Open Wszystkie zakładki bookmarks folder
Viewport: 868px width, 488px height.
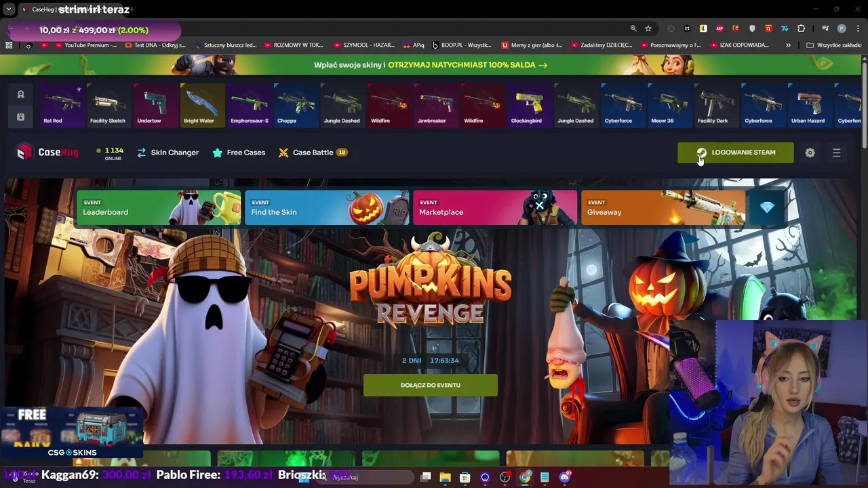pyautogui.click(x=834, y=45)
